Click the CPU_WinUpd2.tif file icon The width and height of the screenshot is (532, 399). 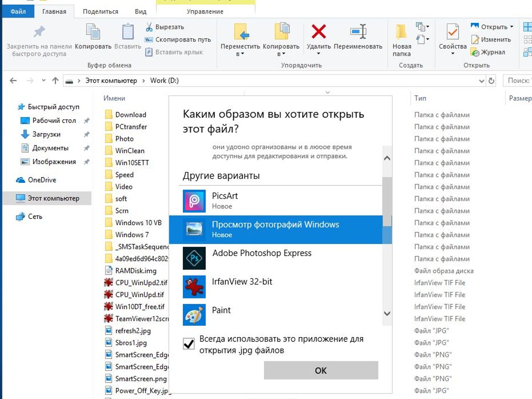[x=108, y=283]
